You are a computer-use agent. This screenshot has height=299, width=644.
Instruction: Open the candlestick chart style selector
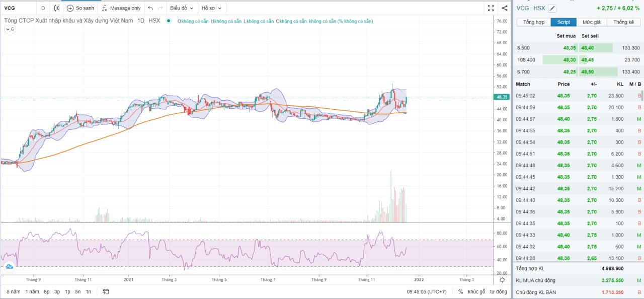point(57,8)
